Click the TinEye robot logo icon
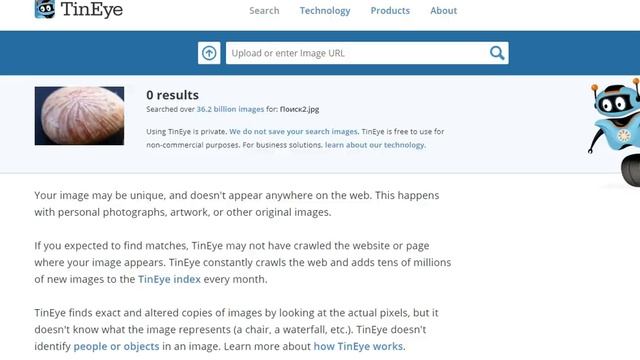640x360 pixels. (45, 9)
